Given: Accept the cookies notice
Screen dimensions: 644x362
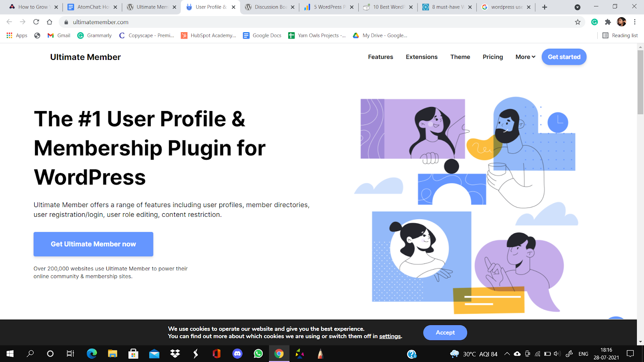Looking at the screenshot, I should [445, 333].
